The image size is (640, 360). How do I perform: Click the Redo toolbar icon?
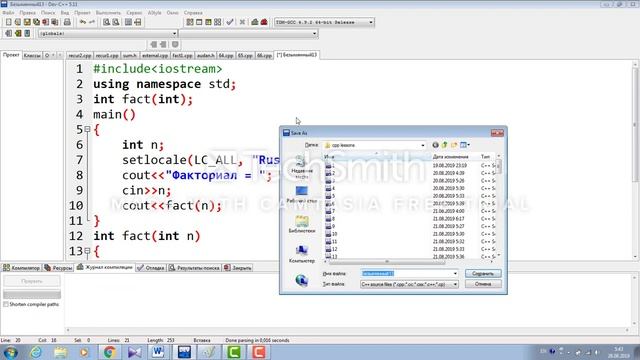point(92,22)
